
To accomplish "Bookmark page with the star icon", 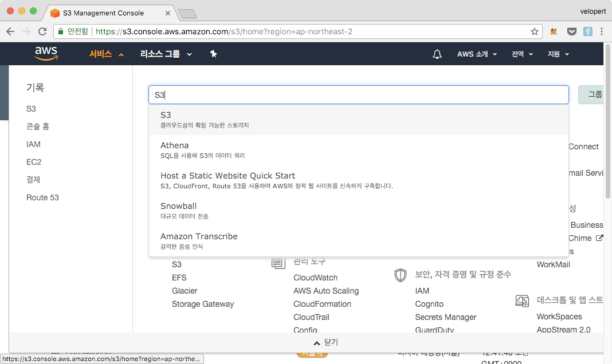I will point(534,31).
